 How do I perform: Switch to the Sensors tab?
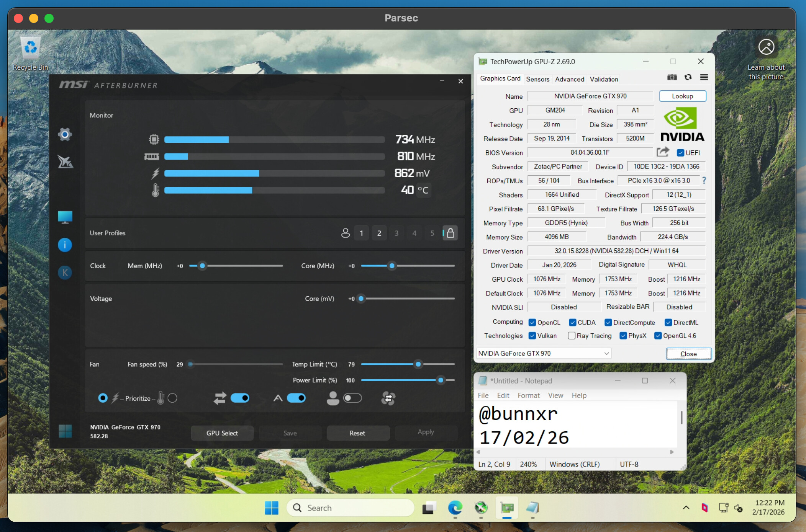click(x=537, y=79)
